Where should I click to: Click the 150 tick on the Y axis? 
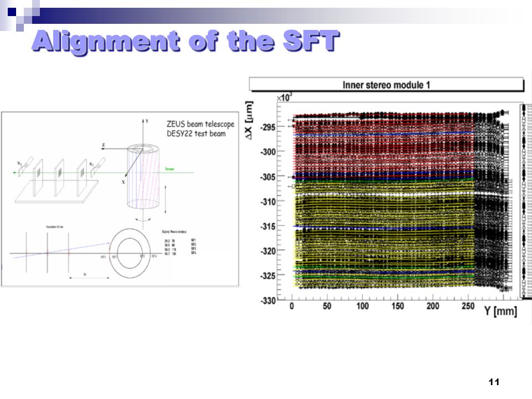pyautogui.click(x=398, y=306)
